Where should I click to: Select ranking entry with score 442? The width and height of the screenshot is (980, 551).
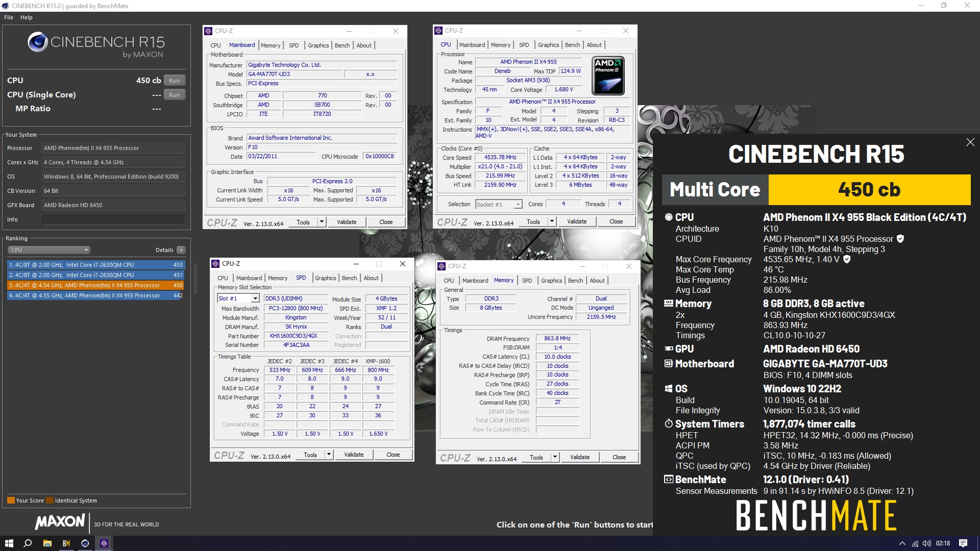95,295
